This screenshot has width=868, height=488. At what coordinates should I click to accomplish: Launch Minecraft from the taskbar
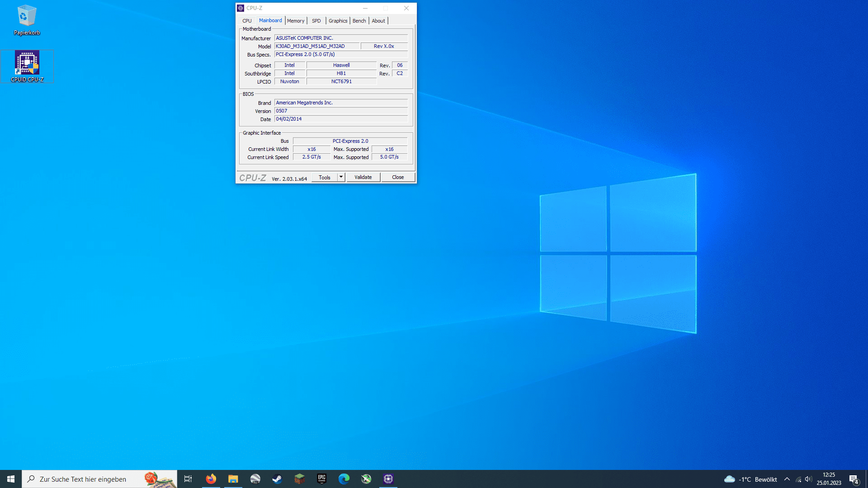pos(299,479)
